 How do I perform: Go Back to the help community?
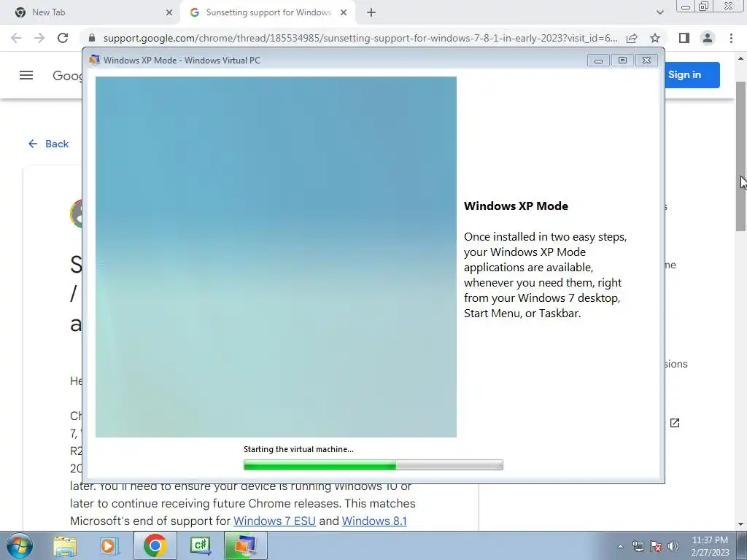[49, 144]
